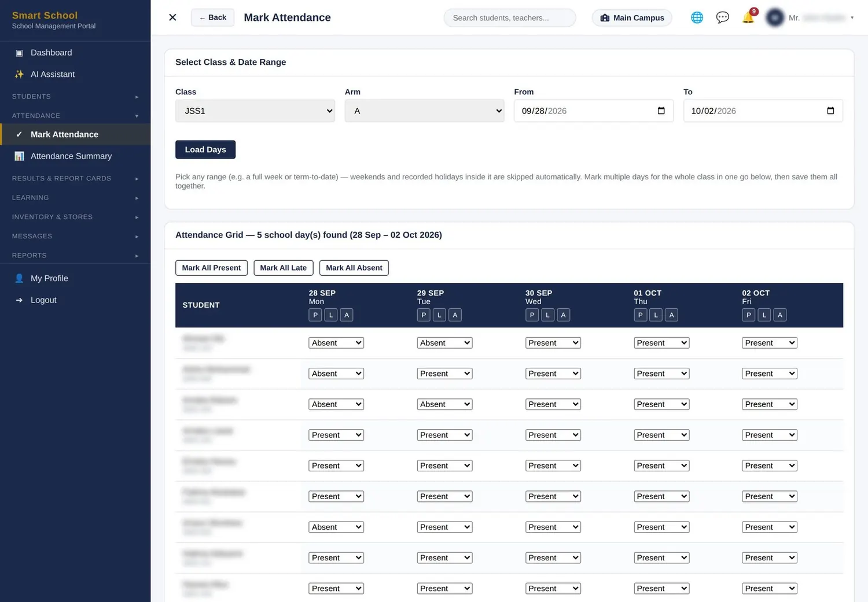
Task: Collapse the Attendance sidebar section
Action: (x=75, y=116)
